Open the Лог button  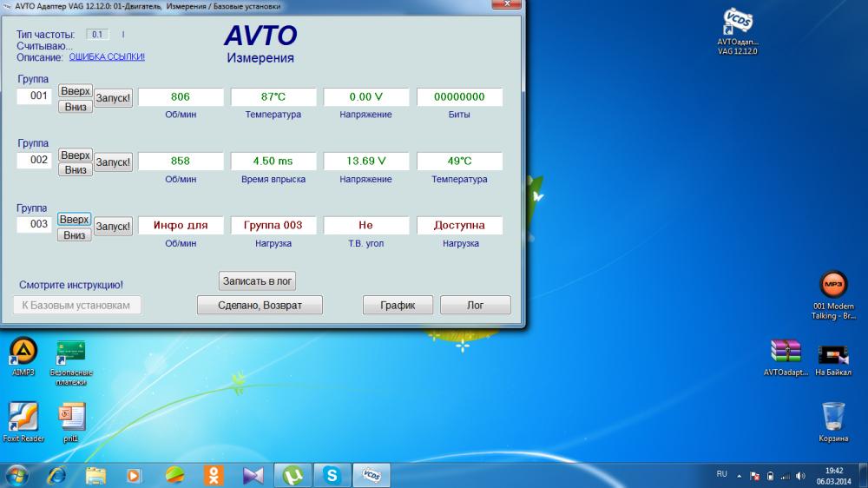pyautogui.click(x=475, y=305)
